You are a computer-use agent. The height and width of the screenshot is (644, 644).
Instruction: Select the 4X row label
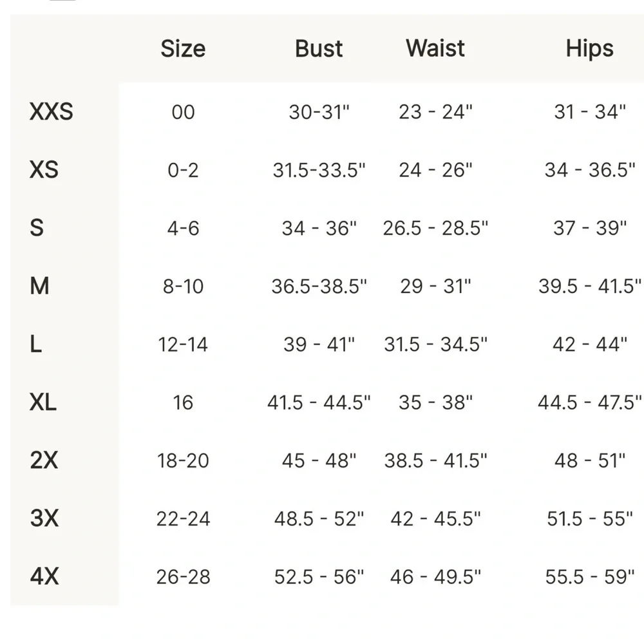pyautogui.click(x=44, y=576)
